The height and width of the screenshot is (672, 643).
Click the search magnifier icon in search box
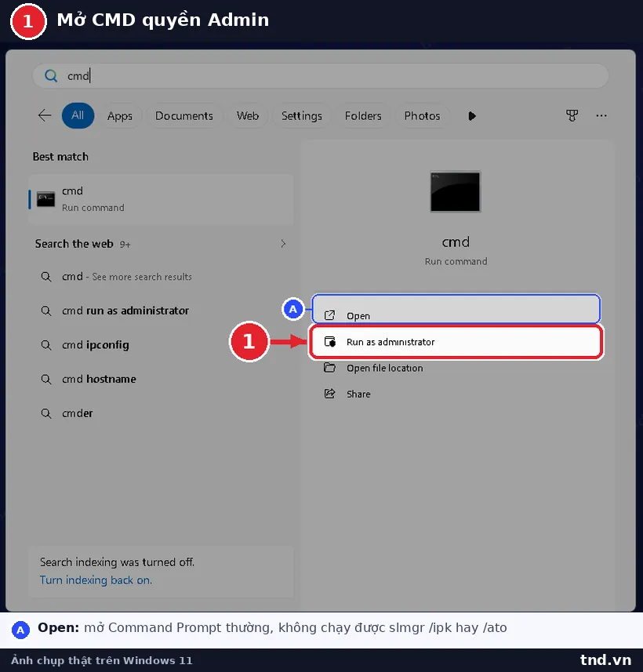[x=51, y=76]
